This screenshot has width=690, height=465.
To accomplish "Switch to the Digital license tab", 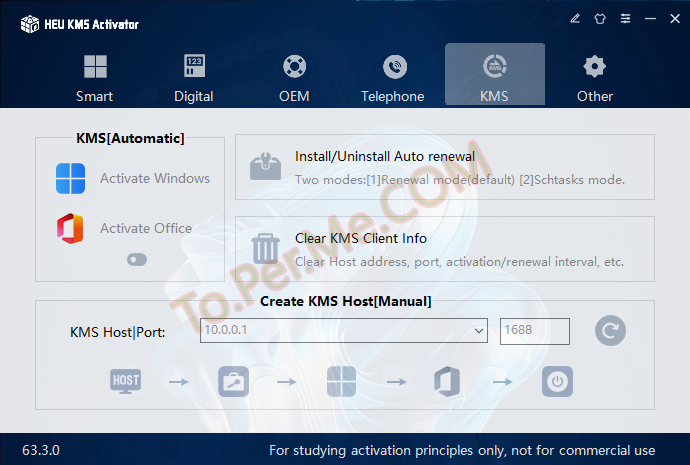I will click(x=194, y=78).
